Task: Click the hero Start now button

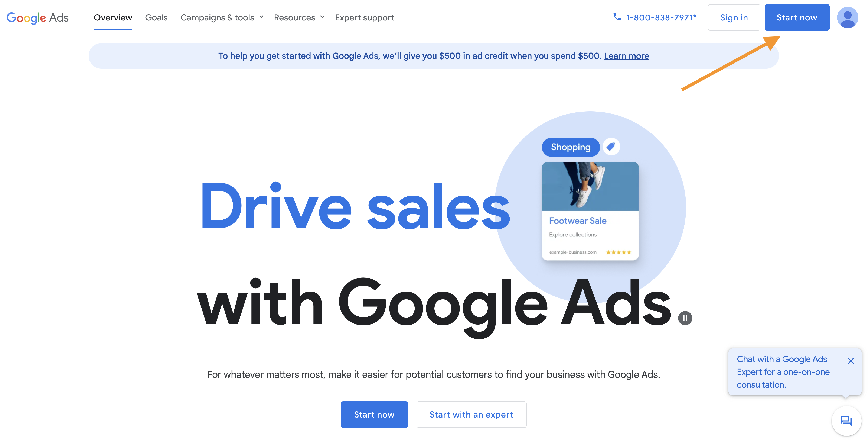Action: pos(374,414)
